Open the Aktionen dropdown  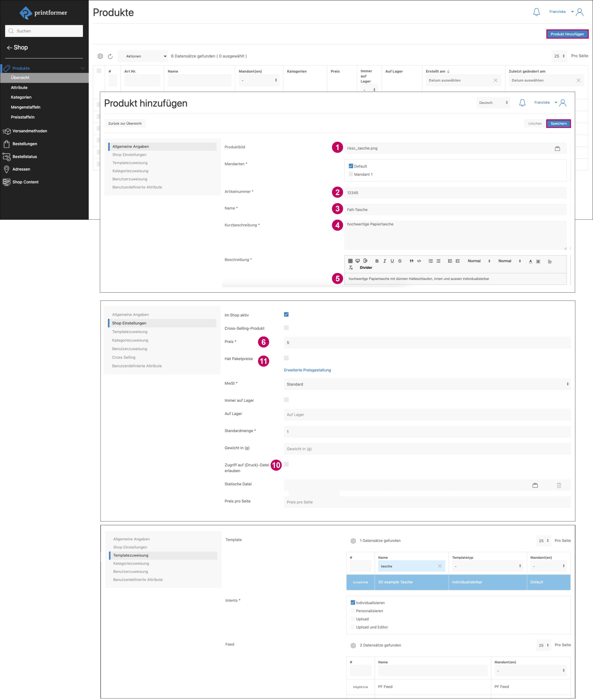143,56
